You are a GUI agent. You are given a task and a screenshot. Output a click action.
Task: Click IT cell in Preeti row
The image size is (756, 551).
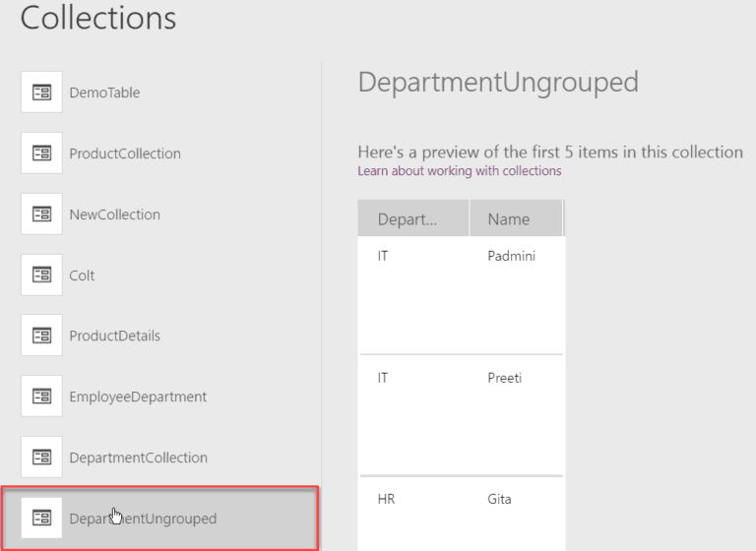click(383, 378)
